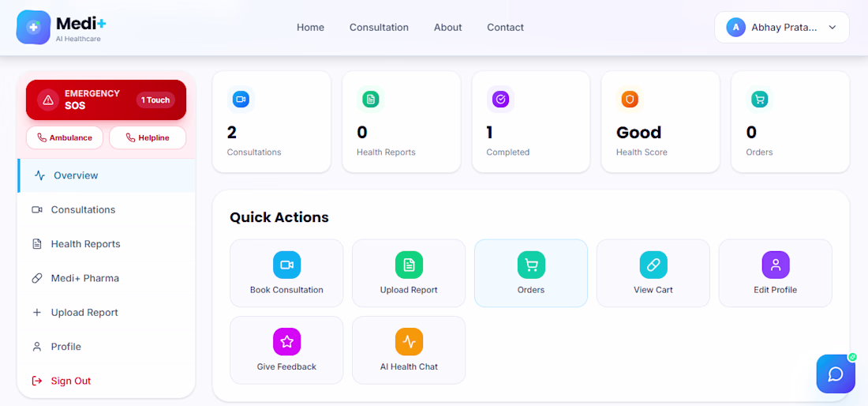Viewport: 868px width, 406px height.
Task: Select Health Reports in the sidebar
Action: click(107, 244)
